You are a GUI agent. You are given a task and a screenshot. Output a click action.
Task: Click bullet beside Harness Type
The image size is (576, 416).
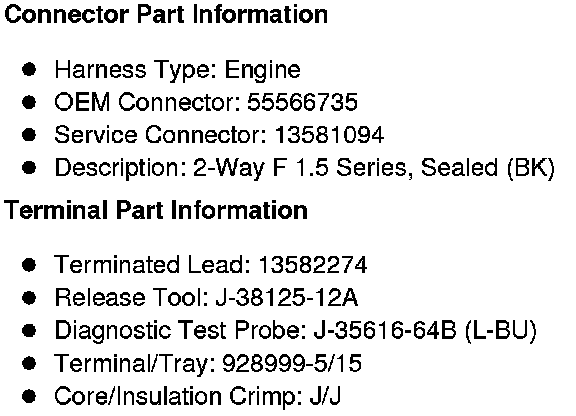(x=29, y=69)
